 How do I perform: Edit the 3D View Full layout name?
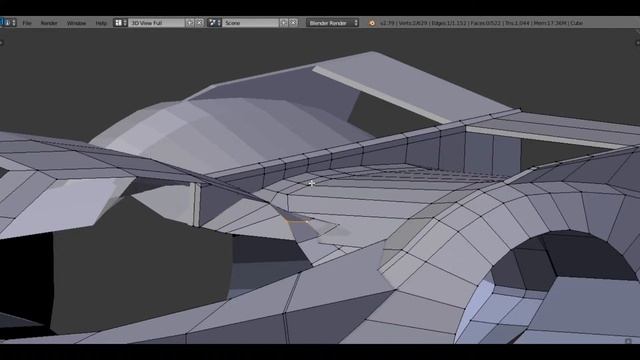pyautogui.click(x=156, y=23)
